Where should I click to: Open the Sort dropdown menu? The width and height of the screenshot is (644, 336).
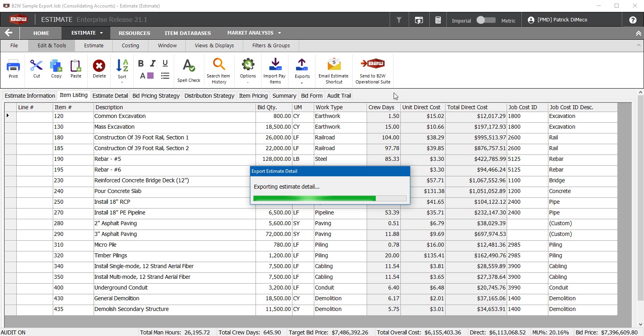click(x=122, y=71)
